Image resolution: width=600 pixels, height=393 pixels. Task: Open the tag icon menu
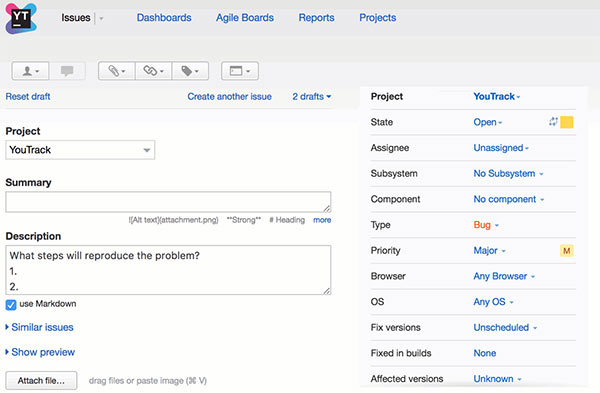point(190,71)
